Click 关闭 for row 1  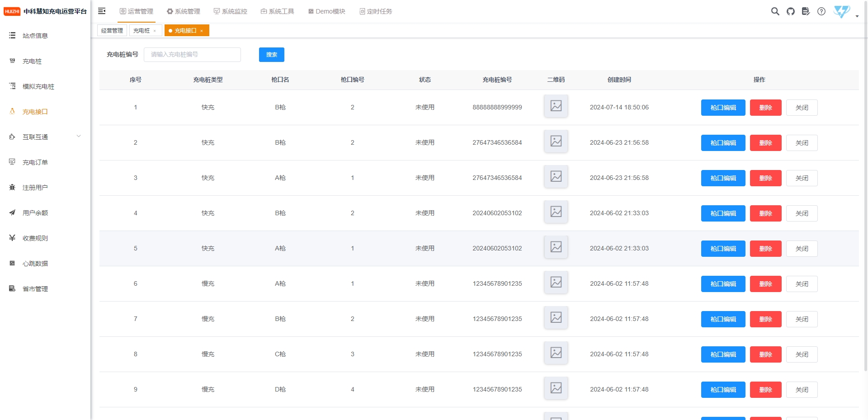tap(802, 108)
